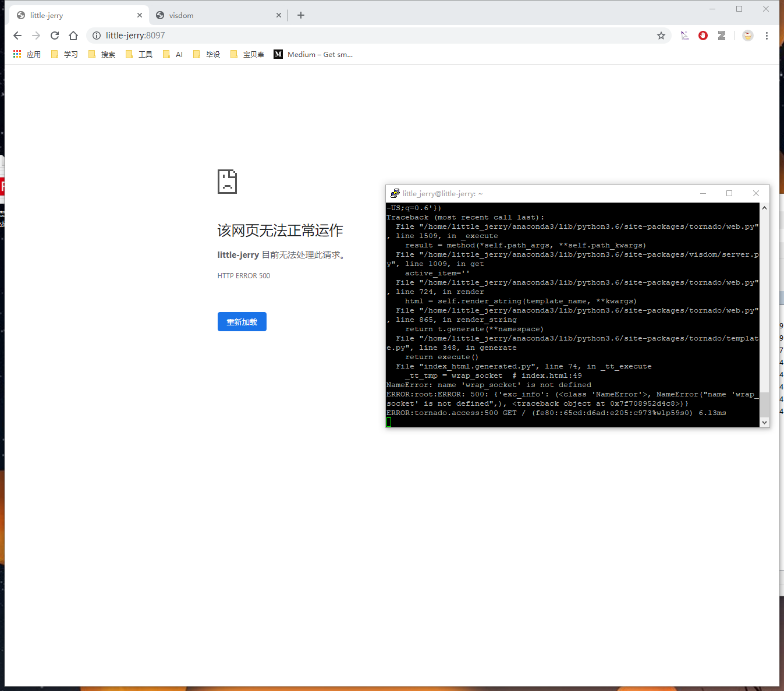Click the purple cursor extension icon
784x691 pixels.
(684, 35)
